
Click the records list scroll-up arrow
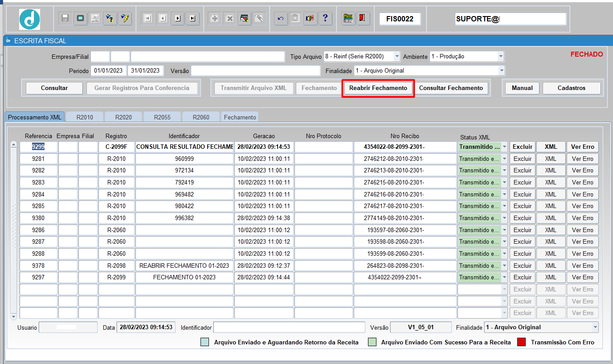point(13,144)
